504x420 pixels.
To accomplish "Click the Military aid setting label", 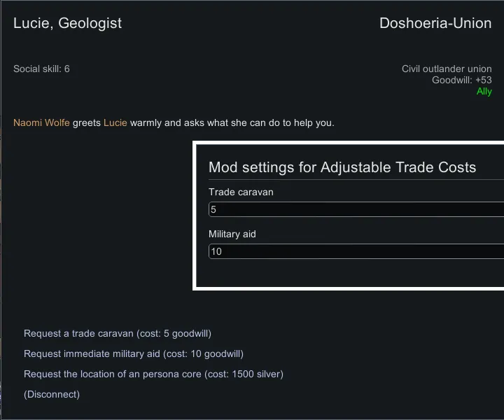I will coord(232,234).
